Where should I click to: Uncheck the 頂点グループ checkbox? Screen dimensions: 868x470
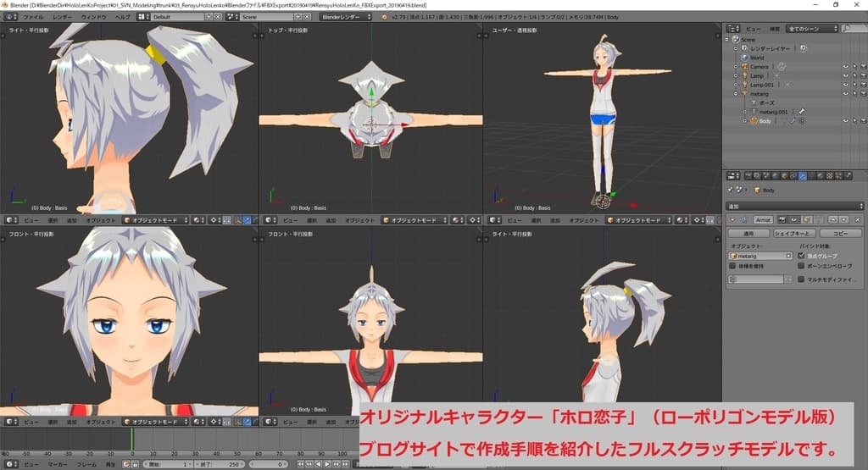point(802,255)
